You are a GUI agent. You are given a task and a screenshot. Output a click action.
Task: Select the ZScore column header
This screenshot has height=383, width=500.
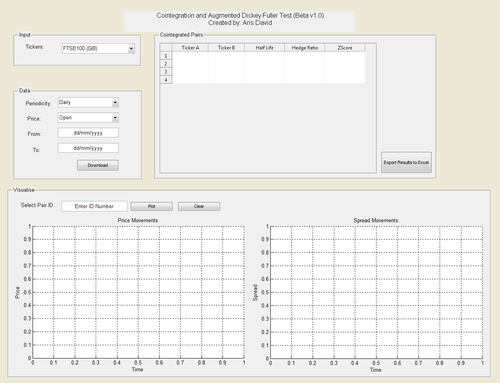coord(345,48)
